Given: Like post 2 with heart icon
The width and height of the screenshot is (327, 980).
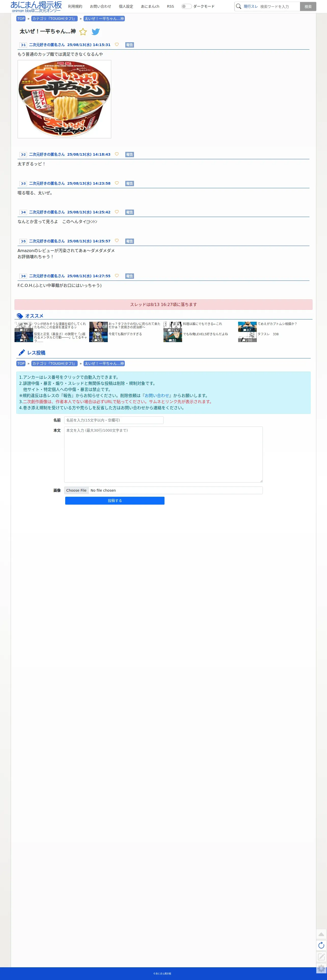Looking at the screenshot, I should click(117, 154).
